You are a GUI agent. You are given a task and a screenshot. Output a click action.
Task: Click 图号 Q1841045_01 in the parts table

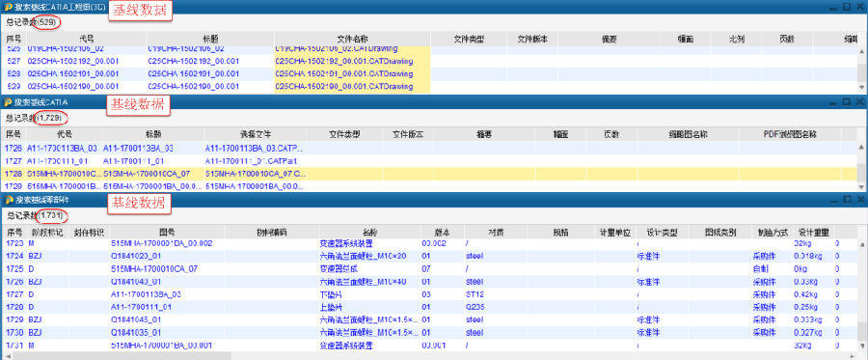coord(136,319)
